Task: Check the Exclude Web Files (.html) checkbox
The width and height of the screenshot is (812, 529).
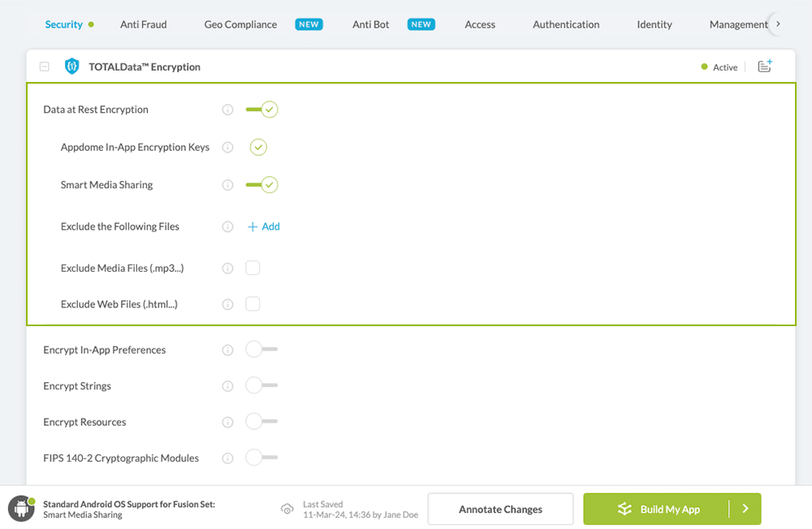Action: coord(253,303)
